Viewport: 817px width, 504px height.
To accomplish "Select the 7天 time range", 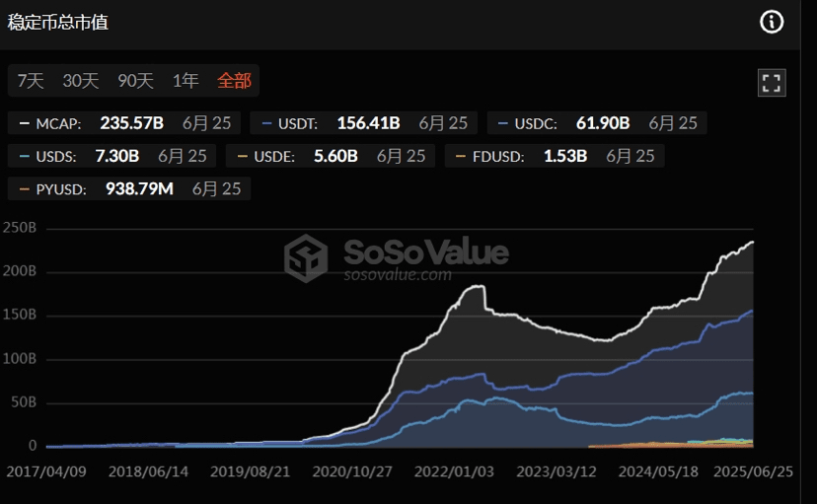I will click(x=31, y=81).
